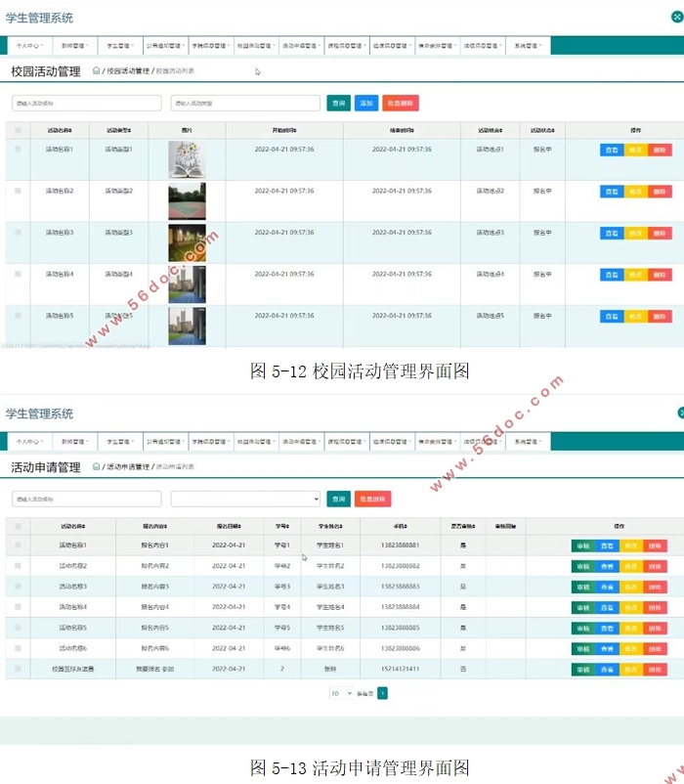
Task: Click 删除 for 活动名称5 in campus activity table
Action: pos(660,316)
